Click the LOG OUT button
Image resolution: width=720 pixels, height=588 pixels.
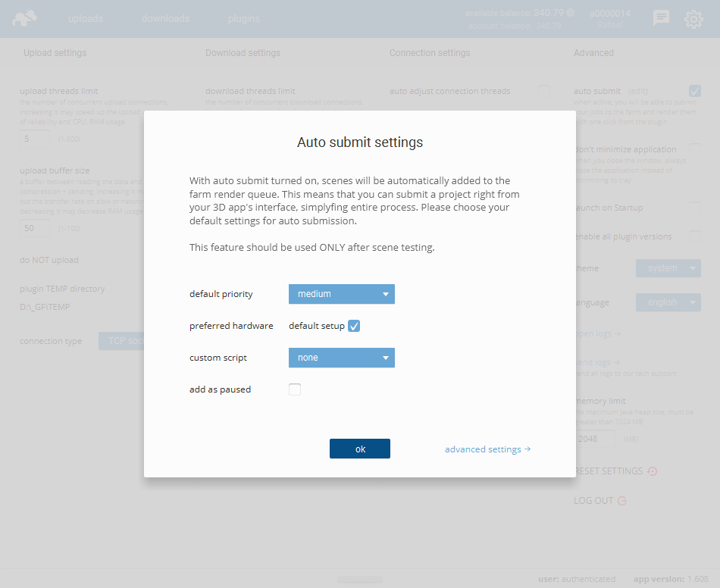(x=600, y=500)
